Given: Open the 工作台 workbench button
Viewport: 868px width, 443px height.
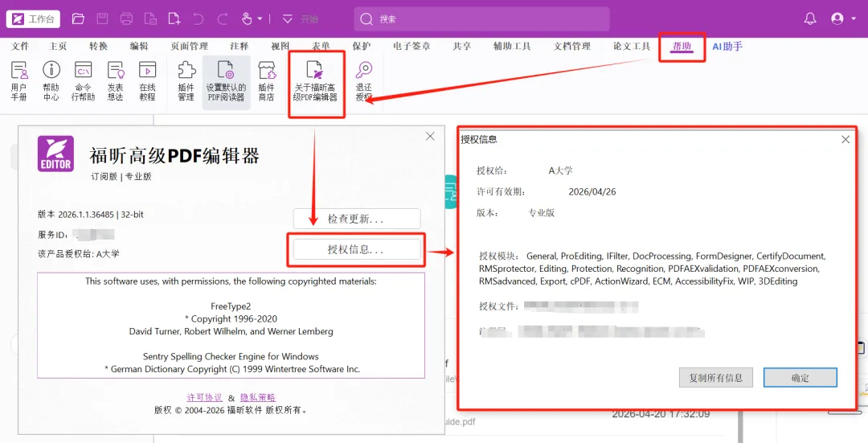Looking at the screenshot, I should tap(33, 18).
